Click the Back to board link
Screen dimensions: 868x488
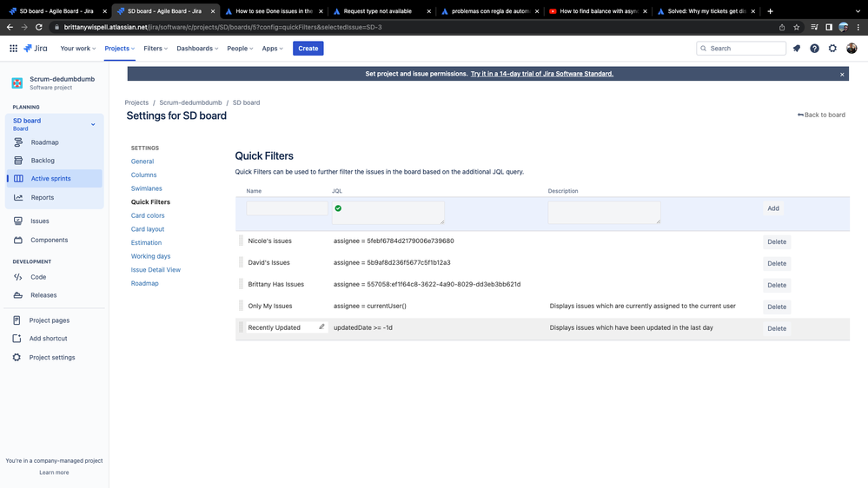click(x=821, y=115)
